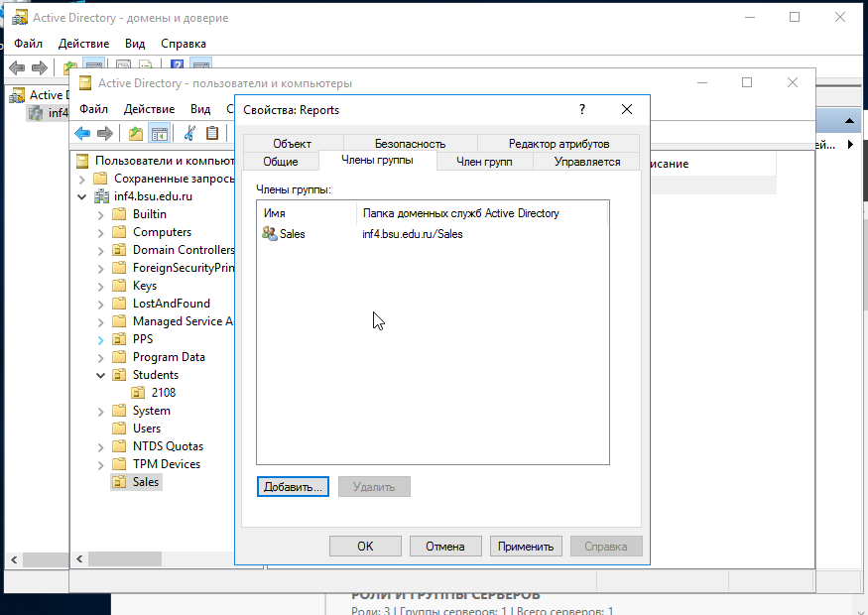This screenshot has height=615, width=868.
Task: Collapse the inf4.bsu.edu.ru domain node
Action: click(82, 196)
